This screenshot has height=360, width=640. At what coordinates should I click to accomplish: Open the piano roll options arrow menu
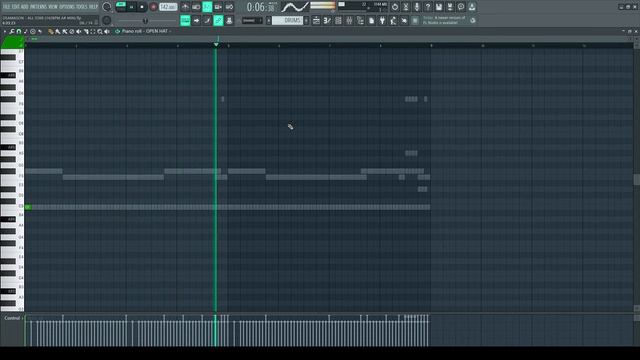coord(5,31)
